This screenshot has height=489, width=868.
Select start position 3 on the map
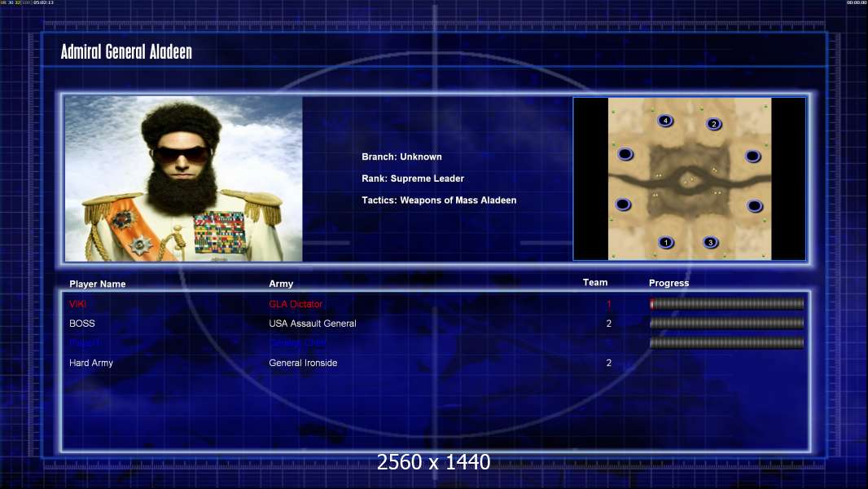(711, 242)
